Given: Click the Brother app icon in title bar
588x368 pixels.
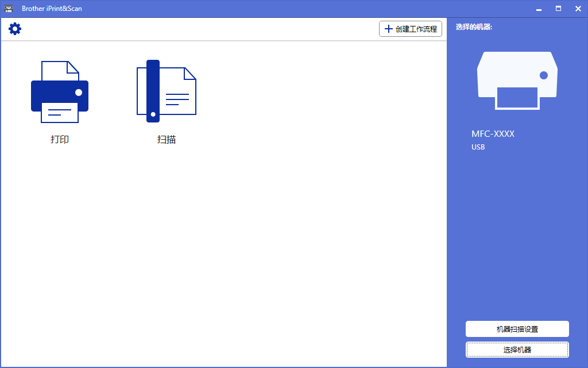Looking at the screenshot, I should [x=9, y=9].
